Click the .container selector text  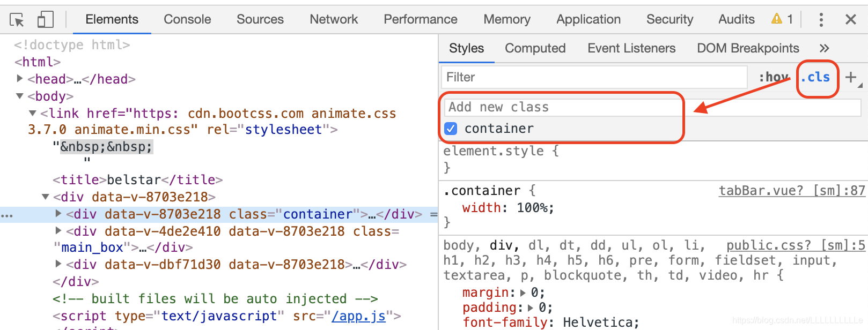pyautogui.click(x=482, y=191)
